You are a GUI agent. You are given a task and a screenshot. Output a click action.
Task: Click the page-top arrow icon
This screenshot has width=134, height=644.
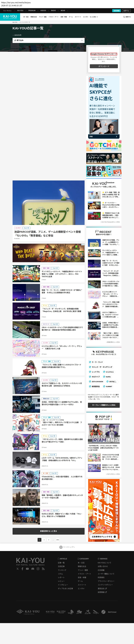point(61,547)
